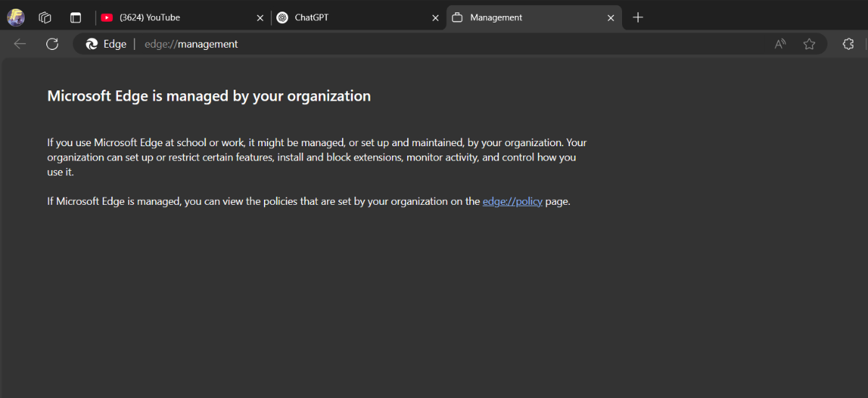Close the Management tab
868x398 pixels.
point(611,18)
